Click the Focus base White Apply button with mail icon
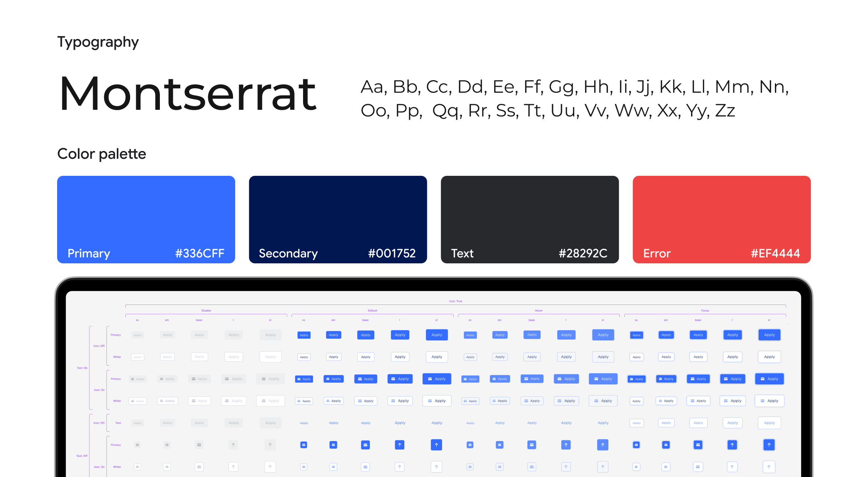Screen dimensions: 868x477 [698, 401]
